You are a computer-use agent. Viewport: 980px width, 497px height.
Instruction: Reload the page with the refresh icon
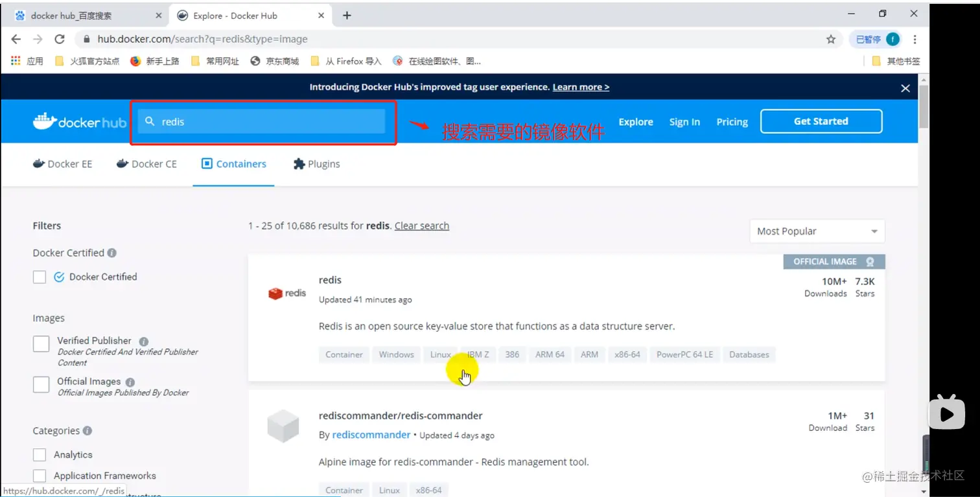60,39
